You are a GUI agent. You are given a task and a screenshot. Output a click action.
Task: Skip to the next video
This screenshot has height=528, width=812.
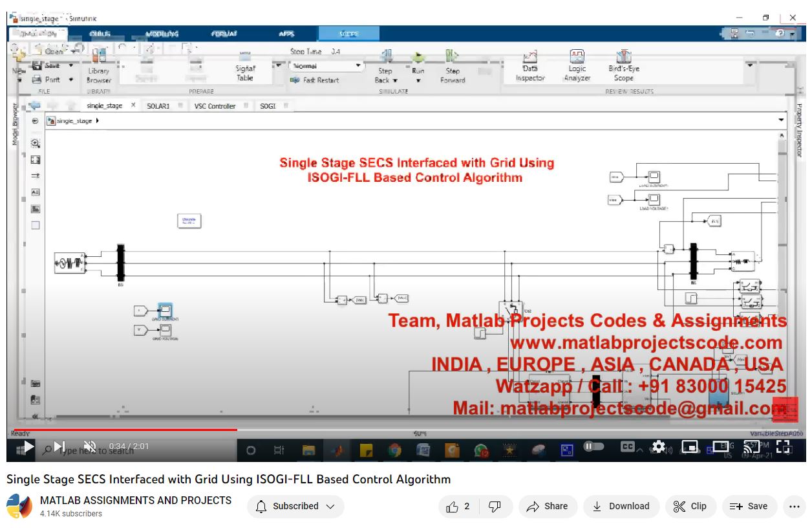(x=59, y=446)
